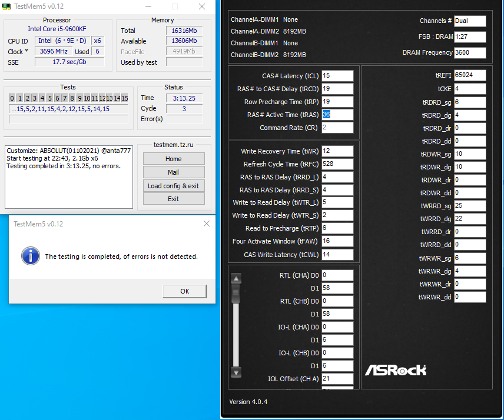
Task: Click the Clock value 3696 MHz
Action: 54,51
